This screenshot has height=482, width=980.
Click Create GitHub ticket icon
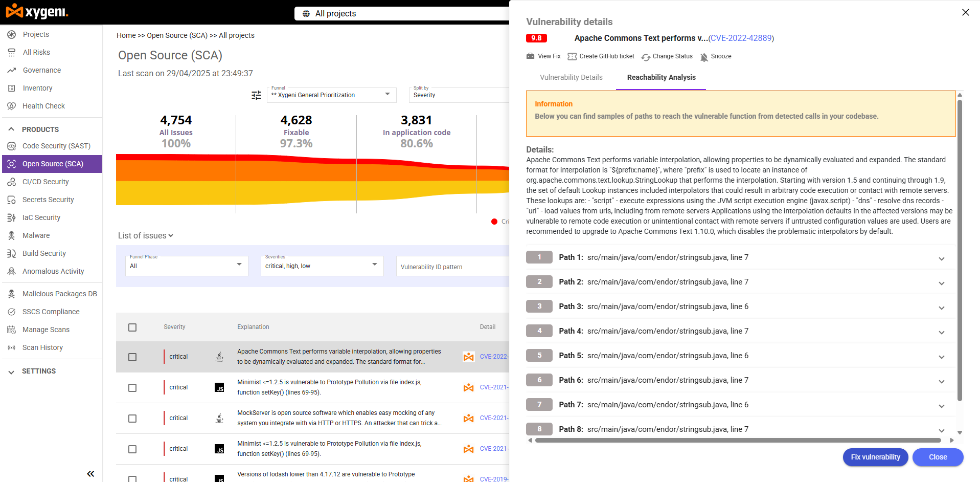coord(572,56)
